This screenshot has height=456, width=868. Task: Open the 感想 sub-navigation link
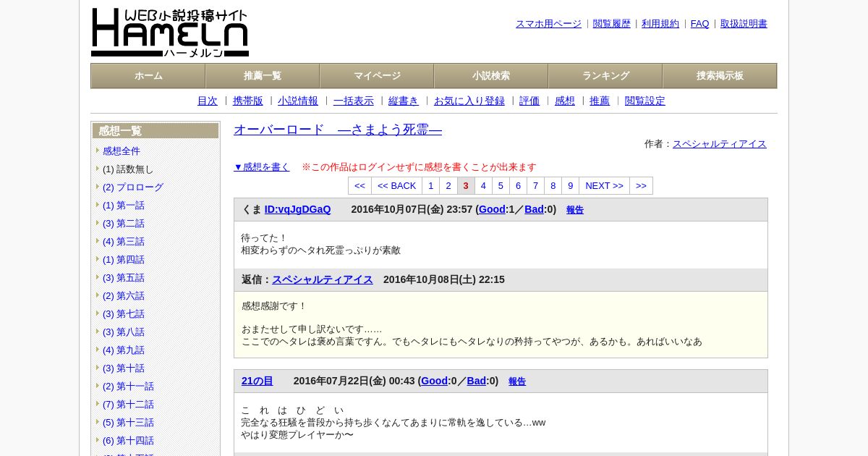[565, 101]
